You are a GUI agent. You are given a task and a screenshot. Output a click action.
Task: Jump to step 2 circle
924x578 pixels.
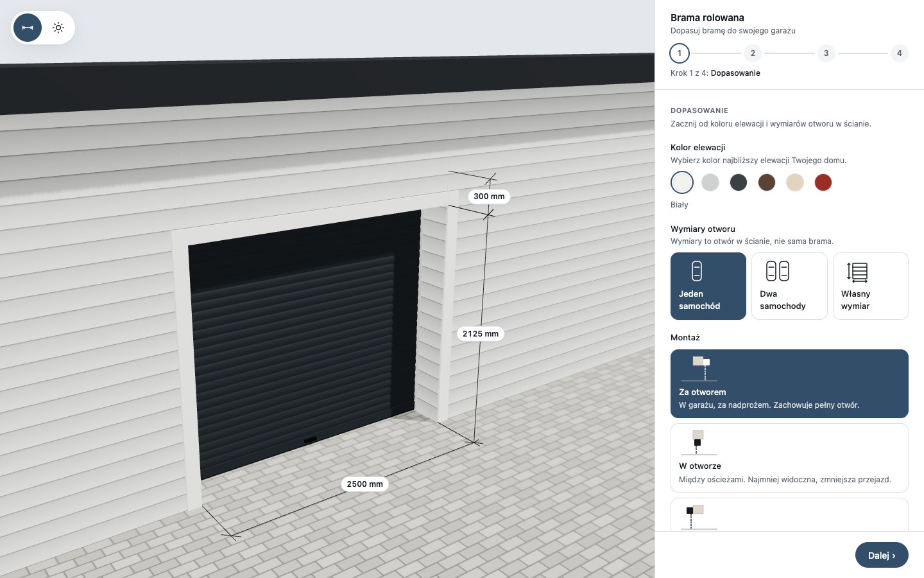(753, 53)
